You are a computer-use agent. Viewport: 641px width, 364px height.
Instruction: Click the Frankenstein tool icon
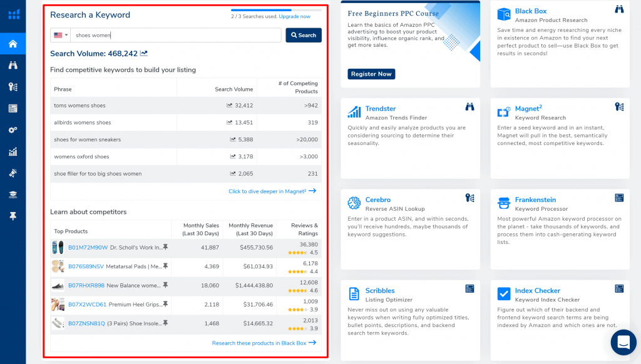click(504, 203)
